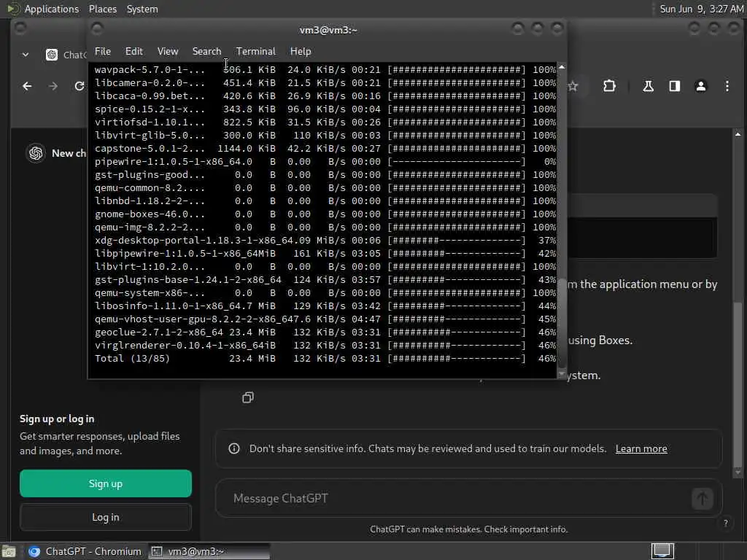Click the capstone-5.0.1-2 download line
The image size is (747, 560).
(x=325, y=149)
